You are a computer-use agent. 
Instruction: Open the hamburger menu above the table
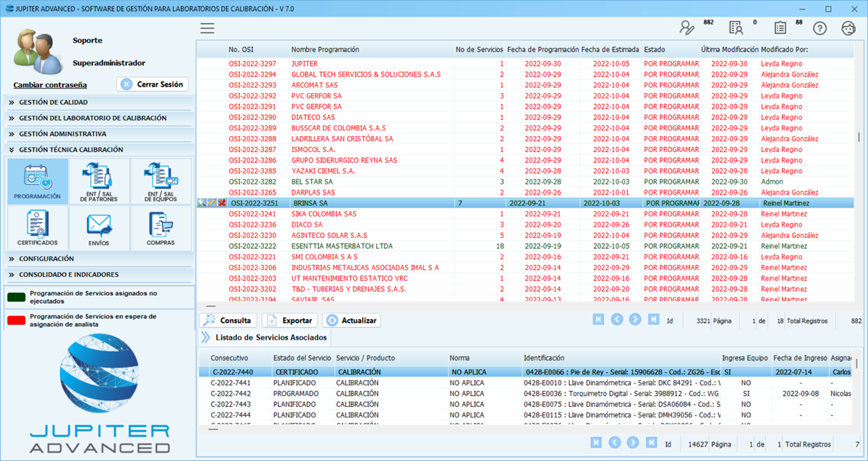tap(208, 28)
